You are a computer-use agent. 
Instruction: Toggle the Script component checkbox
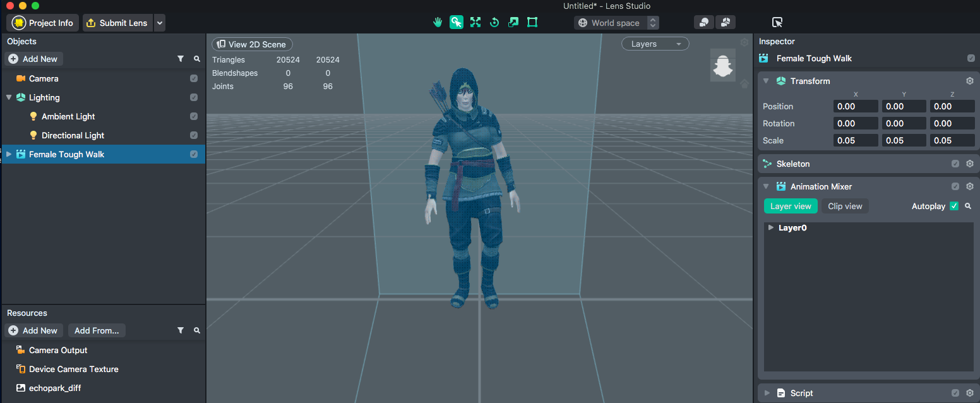pyautogui.click(x=955, y=393)
